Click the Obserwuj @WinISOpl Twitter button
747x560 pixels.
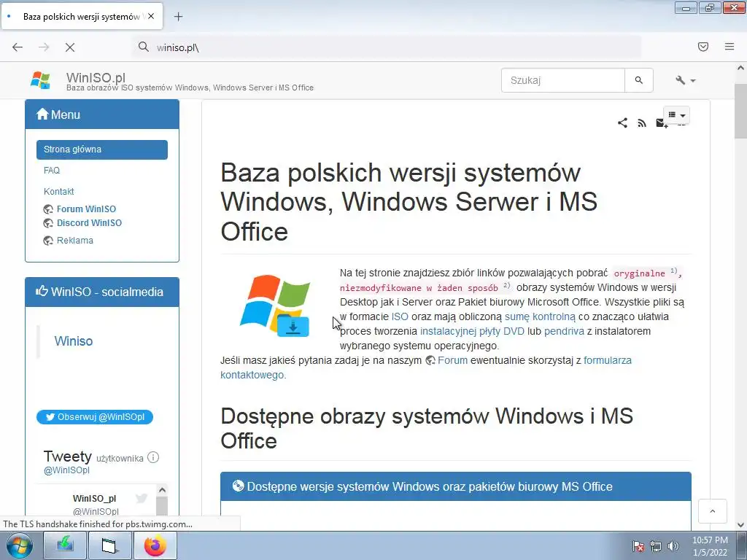coord(95,416)
